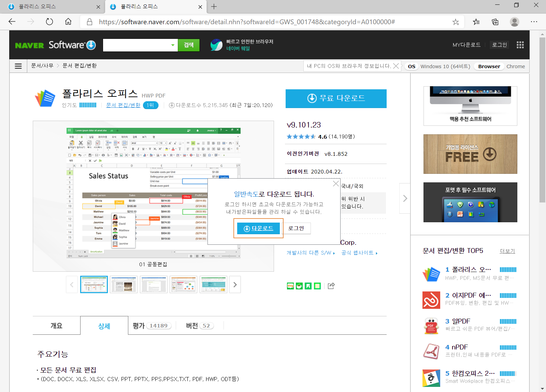Open 공식 웹사이트 link
This screenshot has height=392, width=546.
(x=359, y=253)
